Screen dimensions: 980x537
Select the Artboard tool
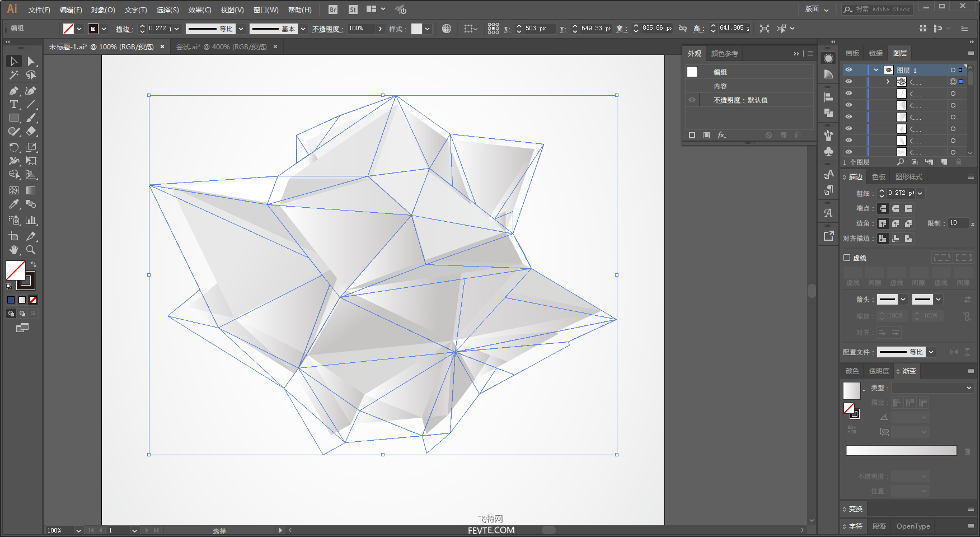[14, 236]
